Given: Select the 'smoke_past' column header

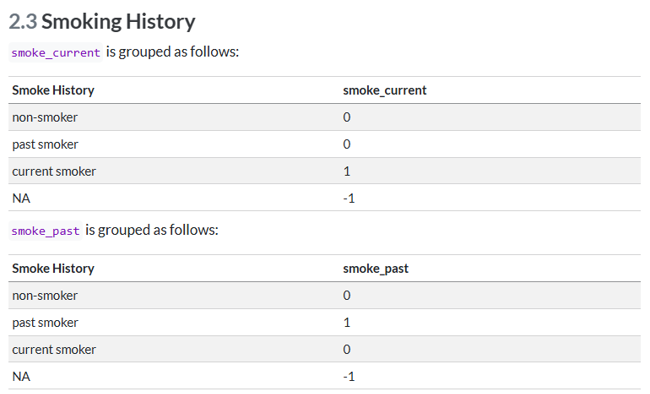Looking at the screenshot, I should [376, 269].
